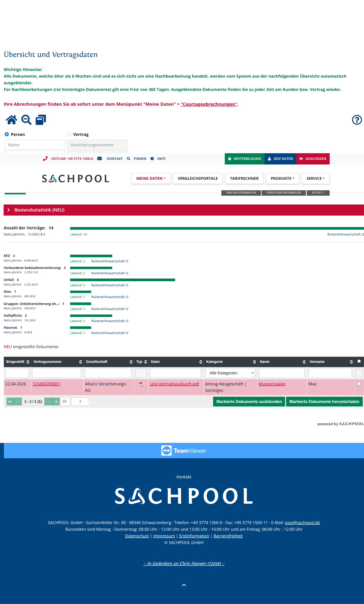Focus the Name search field

click(35, 145)
